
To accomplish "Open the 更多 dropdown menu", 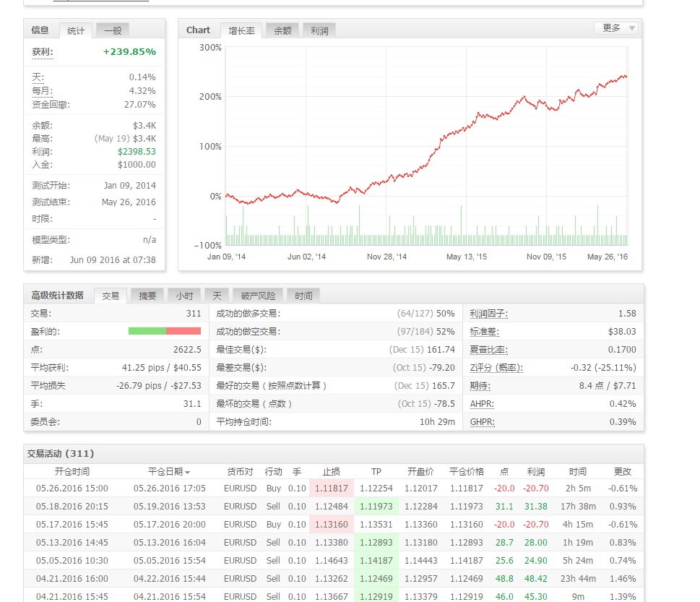I will click(x=618, y=28).
